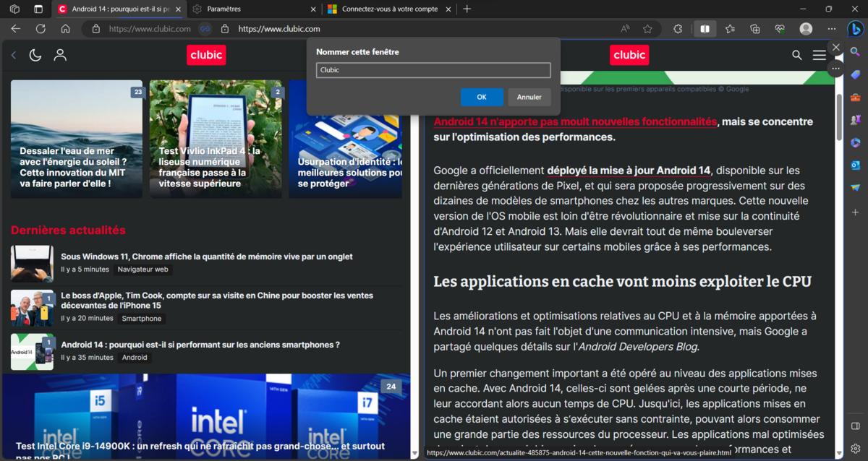The height and width of the screenshot is (461, 868).
Task: Open the Settings and more ellipsis menu
Action: coord(832,29)
